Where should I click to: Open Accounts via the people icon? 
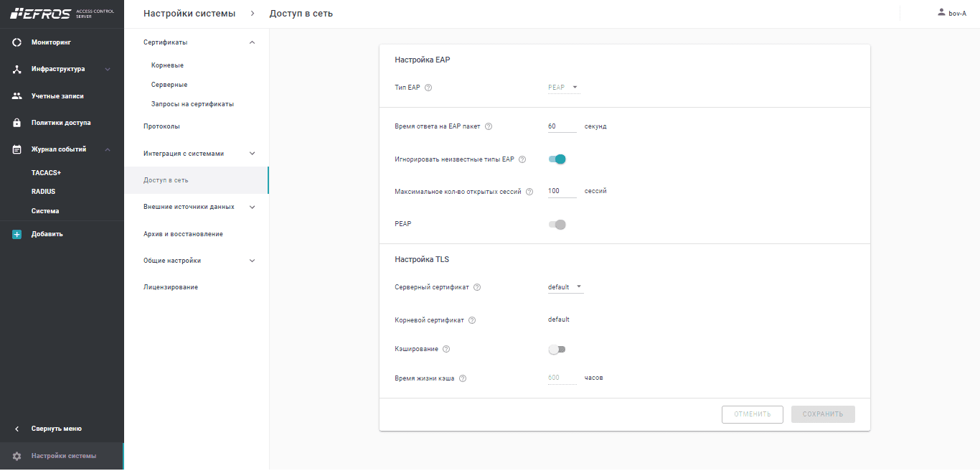[17, 96]
